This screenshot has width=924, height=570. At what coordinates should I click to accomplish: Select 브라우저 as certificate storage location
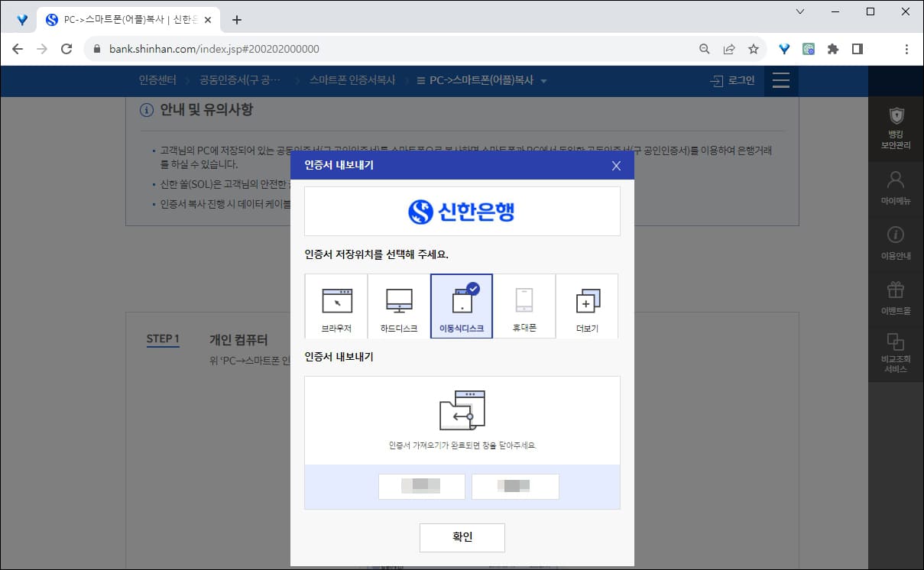[x=336, y=306]
